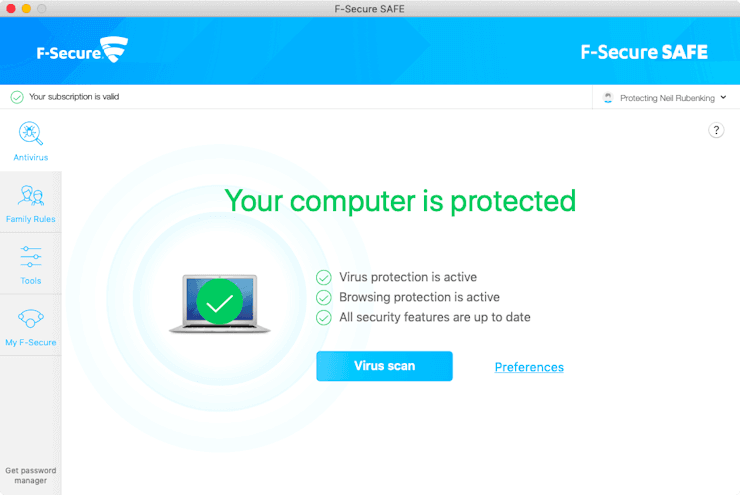The width and height of the screenshot is (740, 495).
Task: Click the chevron beside the user name
Action: click(723, 97)
